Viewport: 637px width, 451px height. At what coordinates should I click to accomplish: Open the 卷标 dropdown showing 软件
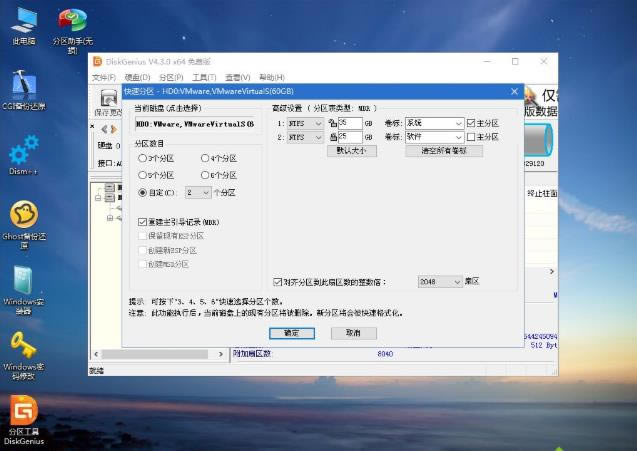(x=434, y=137)
